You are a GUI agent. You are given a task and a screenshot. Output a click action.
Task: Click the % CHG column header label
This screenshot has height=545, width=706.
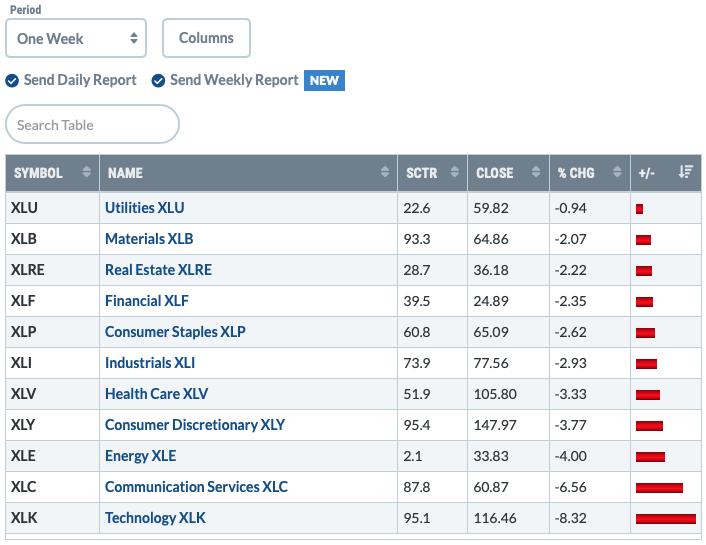click(576, 173)
